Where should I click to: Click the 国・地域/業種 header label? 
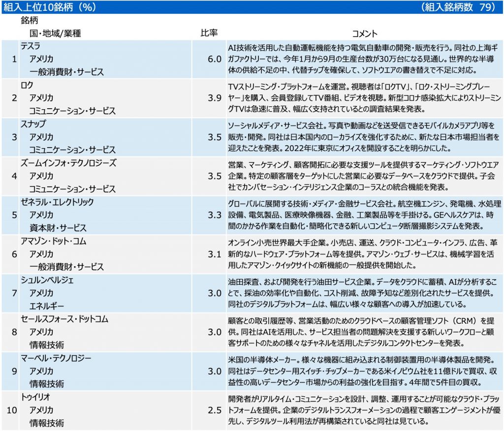tap(56, 33)
